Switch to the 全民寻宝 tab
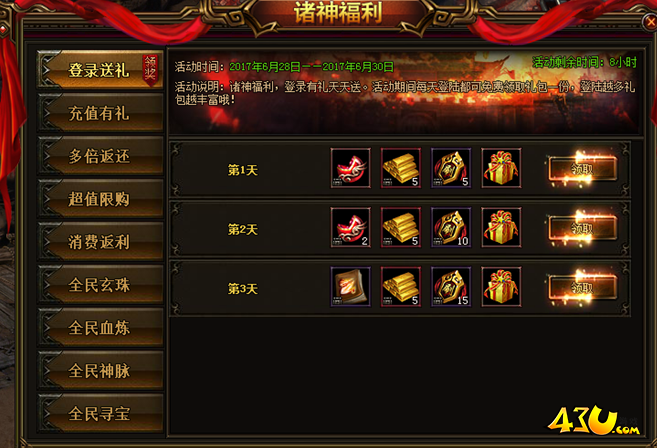Image resolution: width=657 pixels, height=448 pixels. (100, 413)
